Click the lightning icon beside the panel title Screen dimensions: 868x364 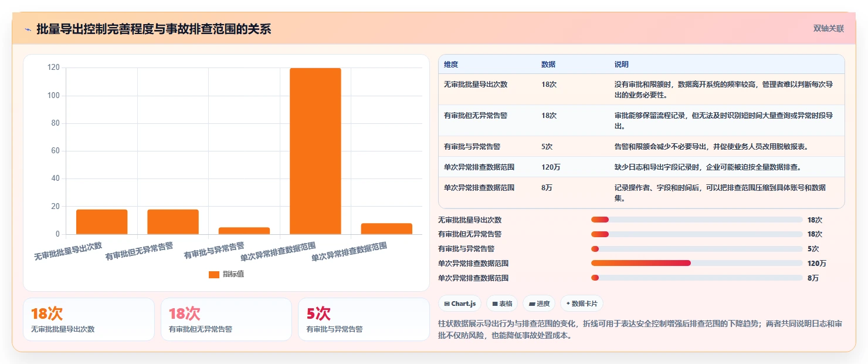point(28,29)
